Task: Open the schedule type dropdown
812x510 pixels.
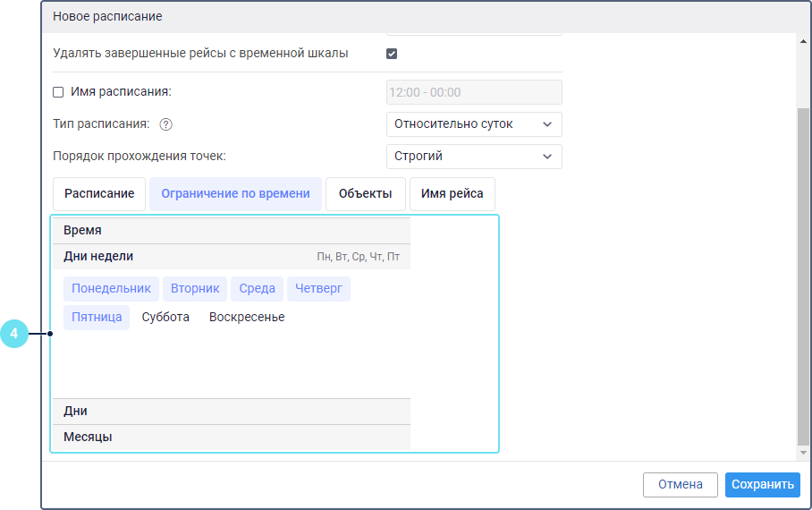Action: [474, 124]
